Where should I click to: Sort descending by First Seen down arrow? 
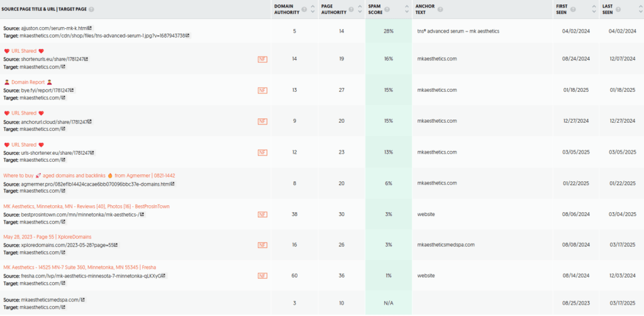[594, 12]
